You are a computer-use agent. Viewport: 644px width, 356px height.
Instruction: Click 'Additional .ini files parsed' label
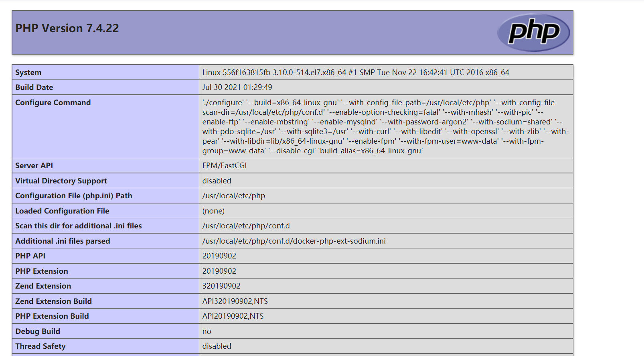coord(63,241)
